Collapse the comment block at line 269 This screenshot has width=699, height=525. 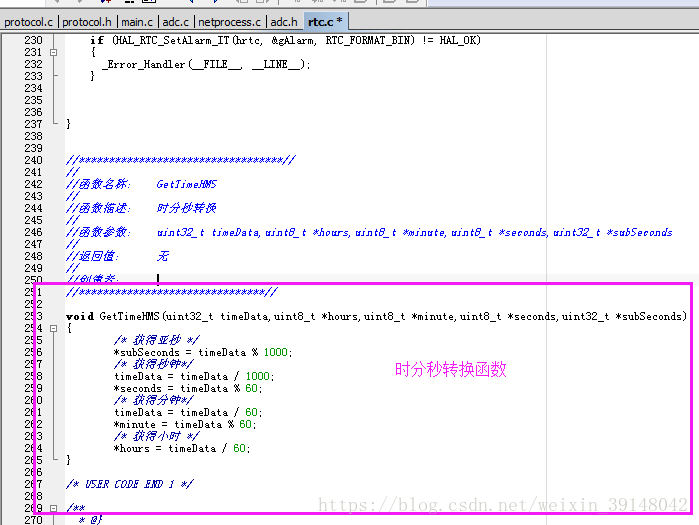point(53,508)
